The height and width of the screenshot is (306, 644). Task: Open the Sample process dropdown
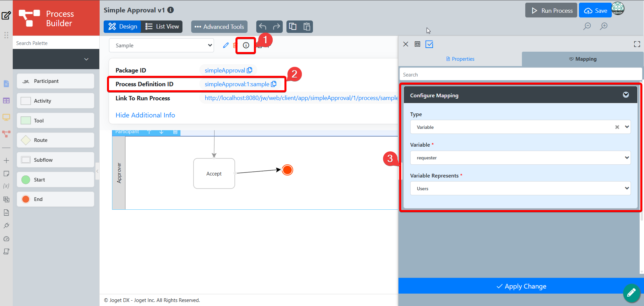[x=161, y=45]
